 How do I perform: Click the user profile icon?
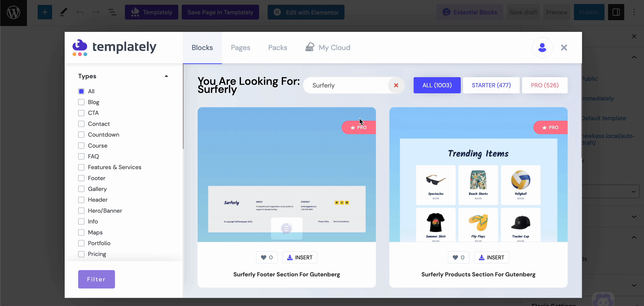542,47
